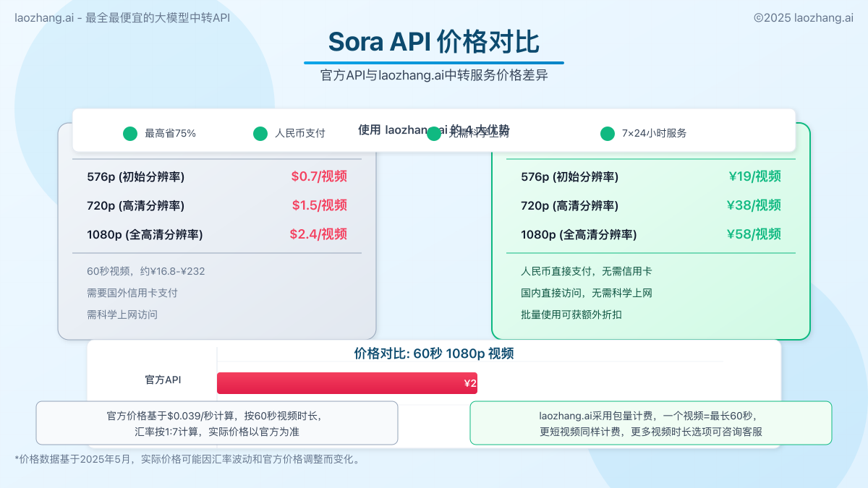Click the subtitle 官方API与laozhang.ai中转服务价格差异
Image resolution: width=868 pixels, height=488 pixels.
coord(434,75)
